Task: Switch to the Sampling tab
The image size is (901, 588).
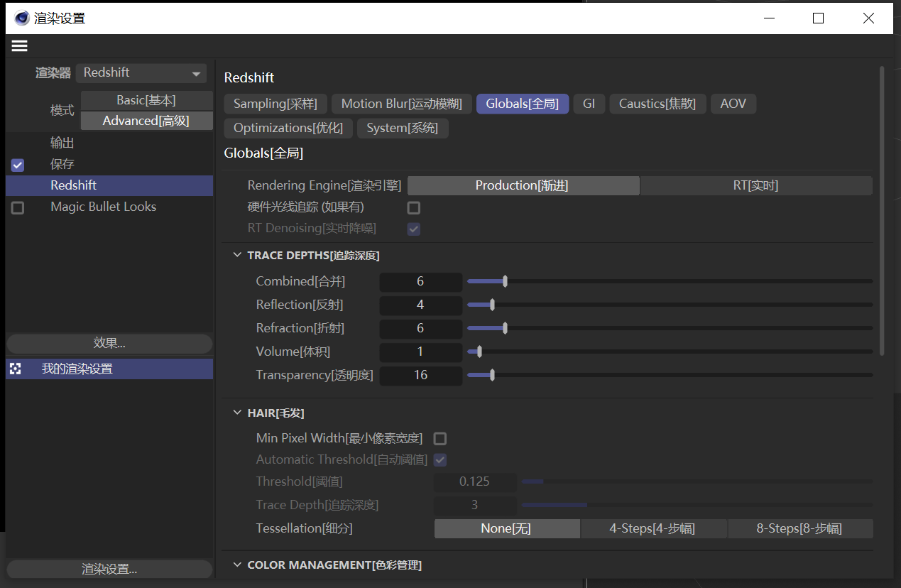Action: coord(275,104)
